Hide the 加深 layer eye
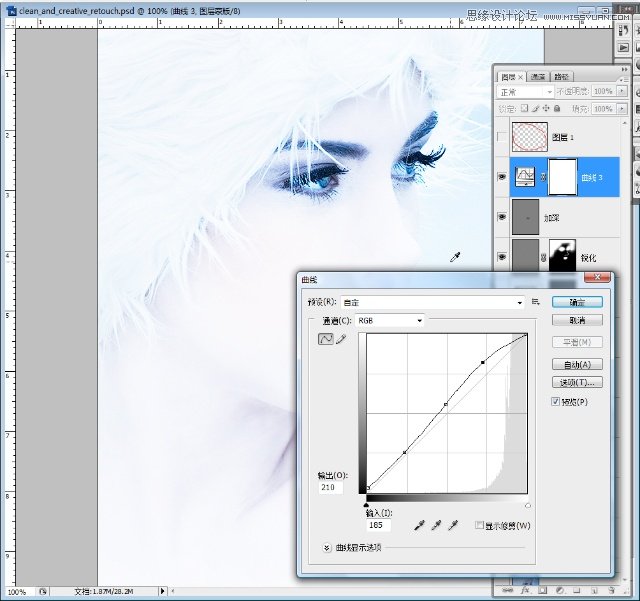The image size is (640, 601). 502,217
